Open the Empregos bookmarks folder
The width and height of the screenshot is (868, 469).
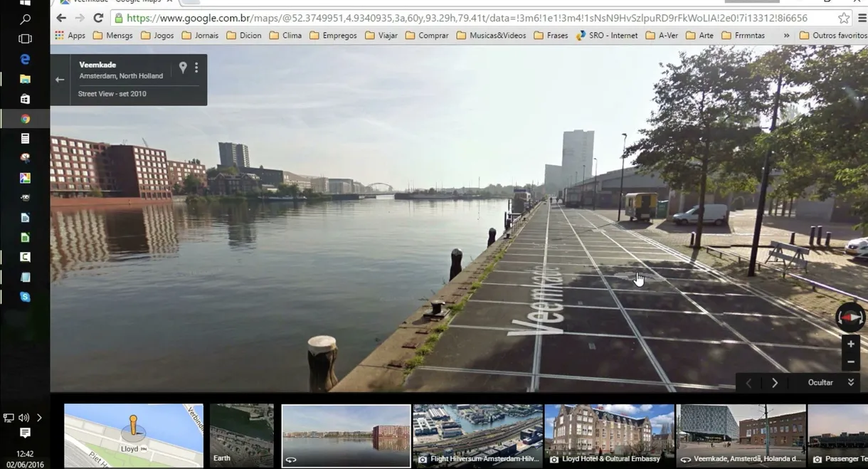334,35
